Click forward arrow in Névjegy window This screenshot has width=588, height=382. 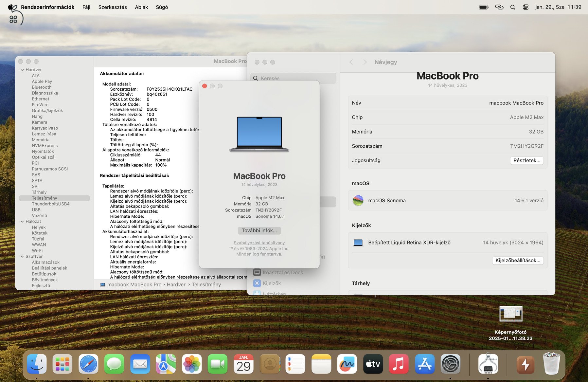click(365, 62)
